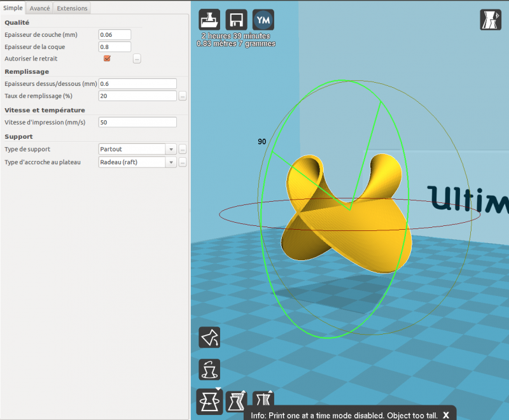Click the Vitesse d'impression input field
The height and width of the screenshot is (420, 509).
click(x=137, y=122)
